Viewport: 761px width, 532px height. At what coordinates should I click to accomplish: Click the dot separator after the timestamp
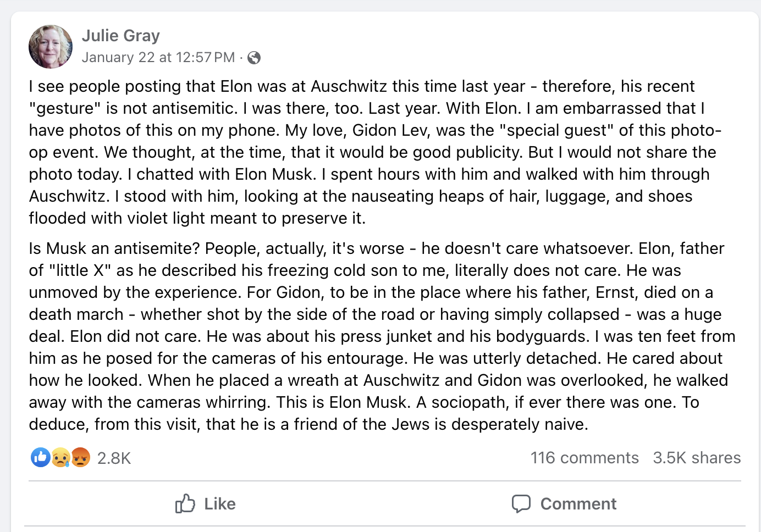click(240, 57)
